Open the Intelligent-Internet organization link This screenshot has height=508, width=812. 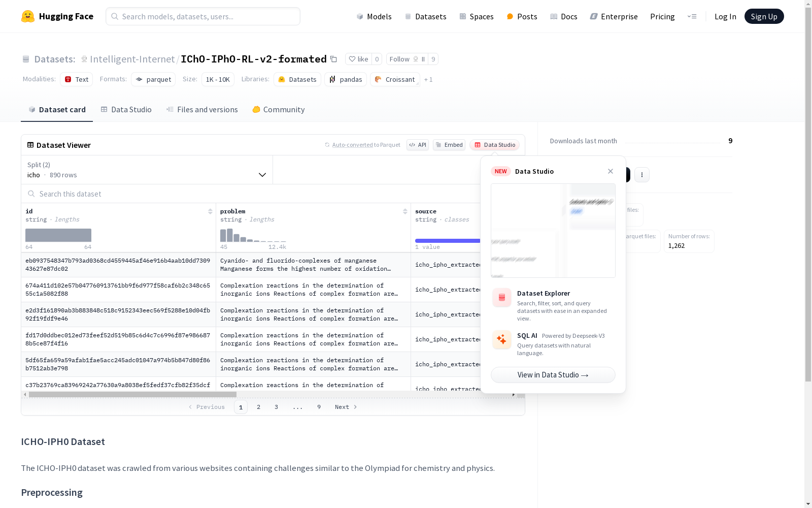tap(132, 59)
